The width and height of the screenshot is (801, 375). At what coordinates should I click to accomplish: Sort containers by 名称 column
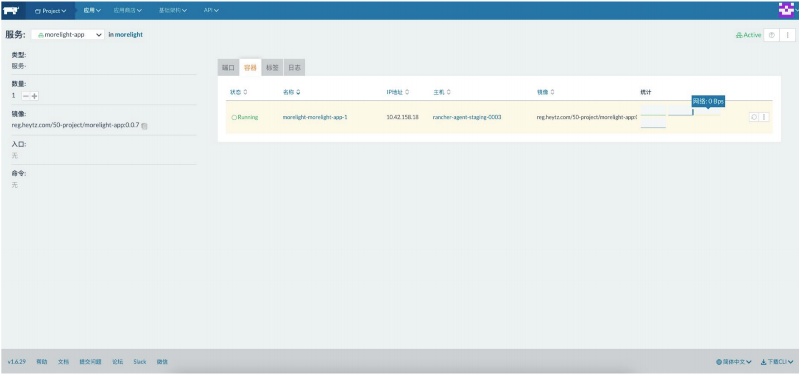point(292,92)
